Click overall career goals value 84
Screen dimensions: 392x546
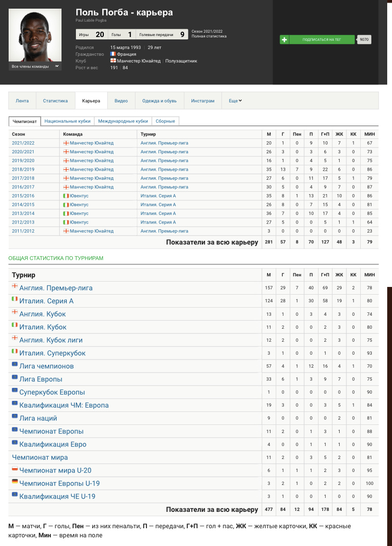[x=282, y=509]
